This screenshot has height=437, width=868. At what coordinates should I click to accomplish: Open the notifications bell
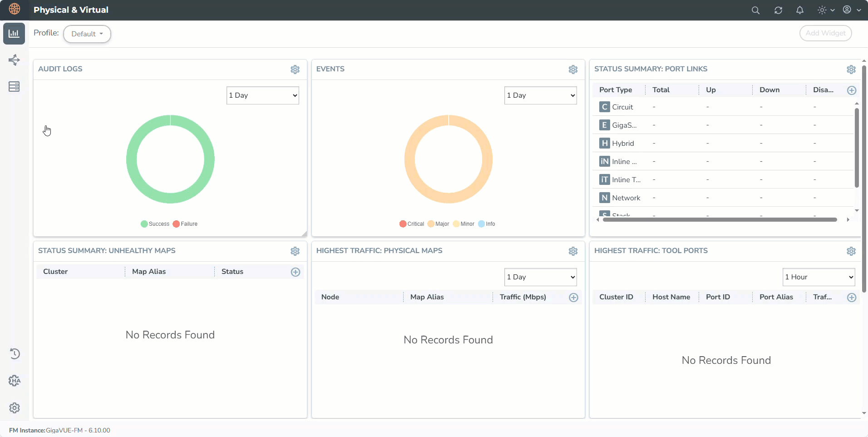click(x=800, y=10)
